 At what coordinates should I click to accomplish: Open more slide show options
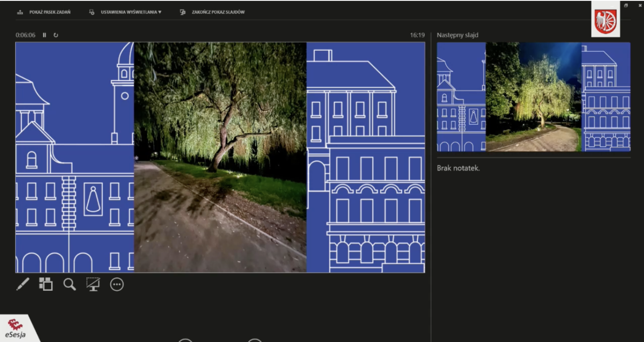pos(117,284)
